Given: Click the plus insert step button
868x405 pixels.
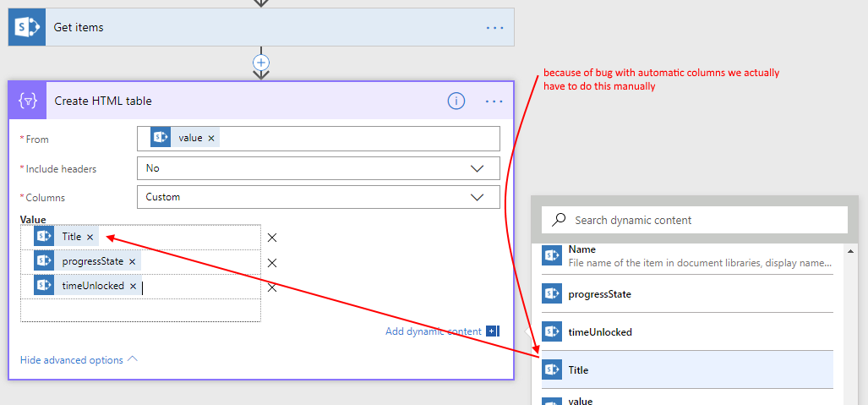Looking at the screenshot, I should click(x=261, y=63).
